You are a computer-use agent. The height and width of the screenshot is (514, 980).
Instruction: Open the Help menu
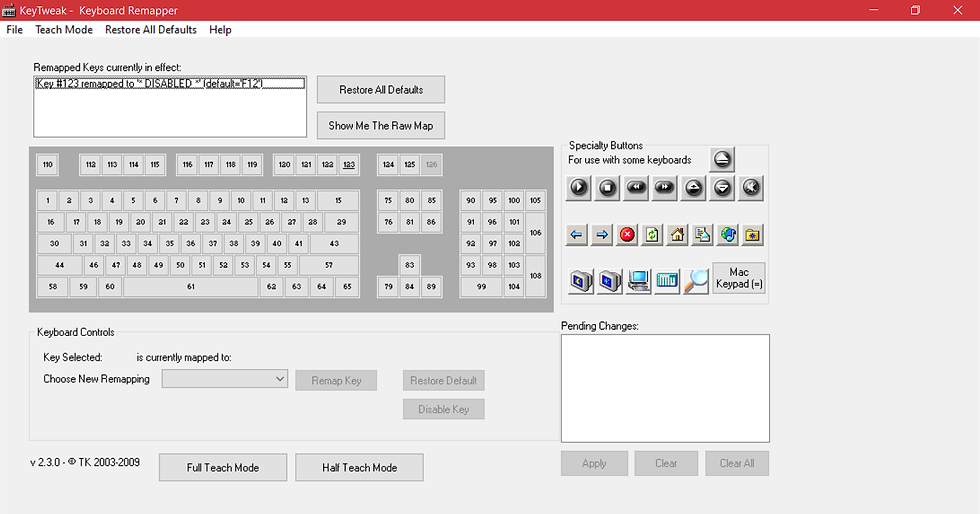(220, 29)
